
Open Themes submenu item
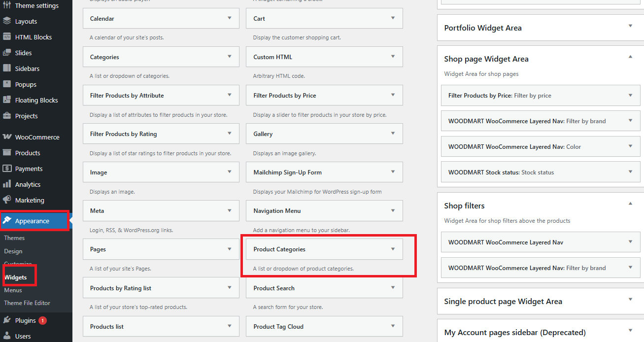click(14, 238)
